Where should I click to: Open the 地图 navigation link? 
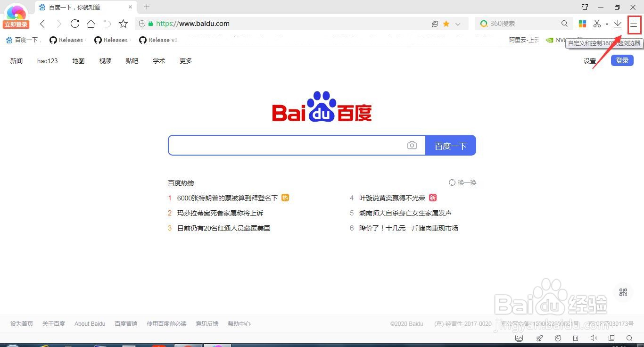(x=78, y=61)
